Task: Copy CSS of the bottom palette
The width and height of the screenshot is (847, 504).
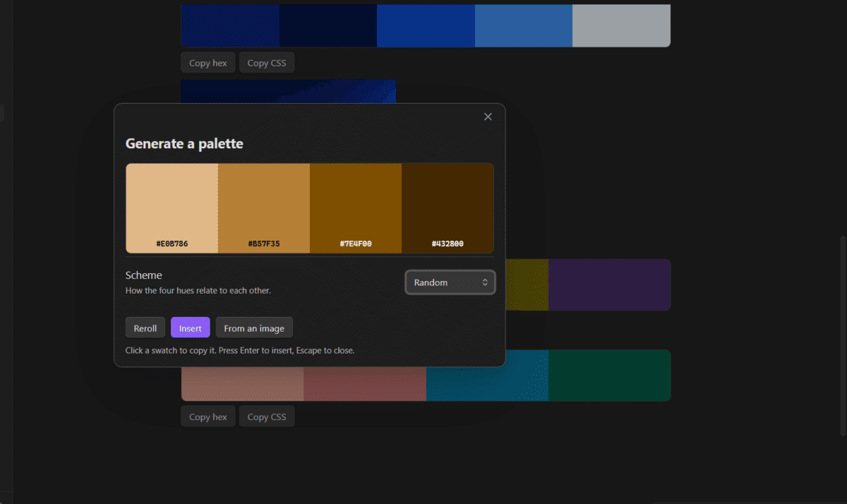Action: coord(267,416)
